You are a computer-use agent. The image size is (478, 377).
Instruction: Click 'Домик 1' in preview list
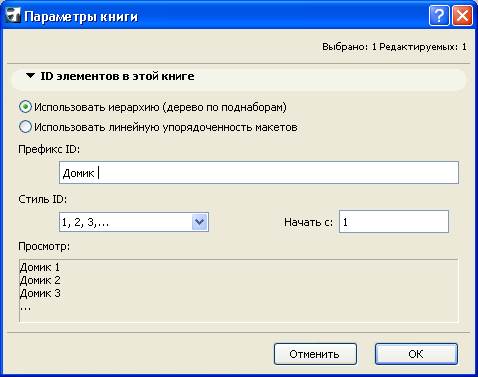[40, 267]
